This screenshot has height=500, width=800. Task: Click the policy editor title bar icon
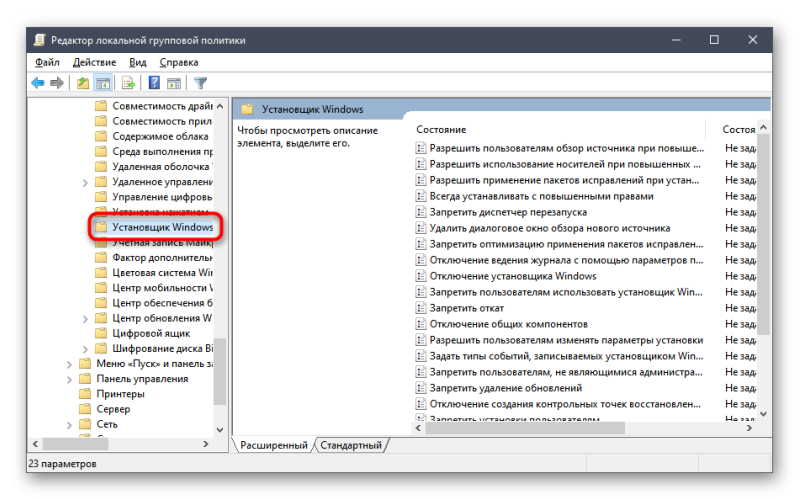point(40,40)
